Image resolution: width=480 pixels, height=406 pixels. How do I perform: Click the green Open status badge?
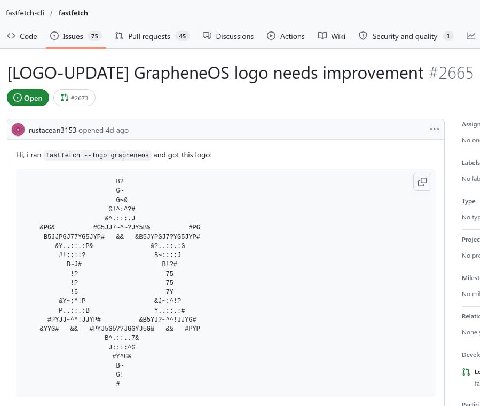pyautogui.click(x=28, y=98)
